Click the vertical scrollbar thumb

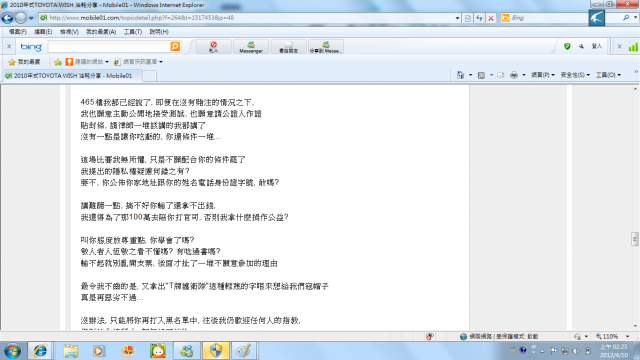coord(635,239)
